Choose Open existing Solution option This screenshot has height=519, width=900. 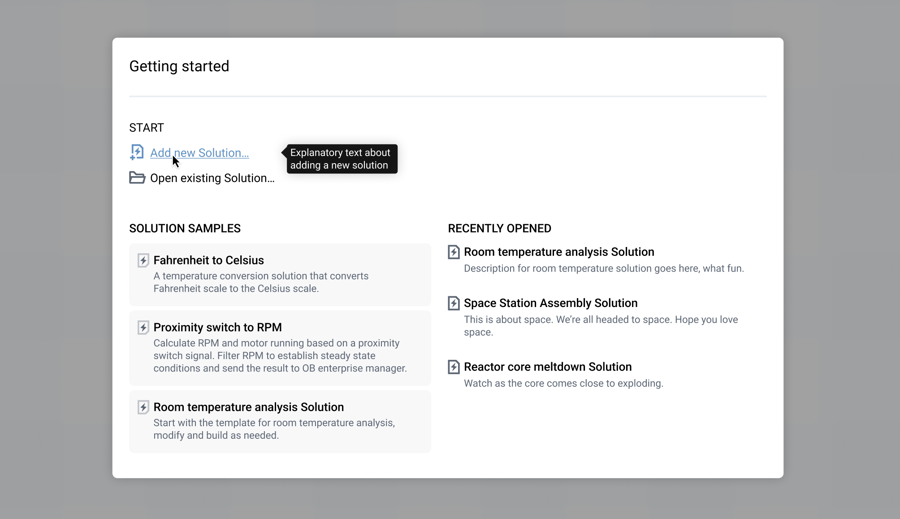212,178
